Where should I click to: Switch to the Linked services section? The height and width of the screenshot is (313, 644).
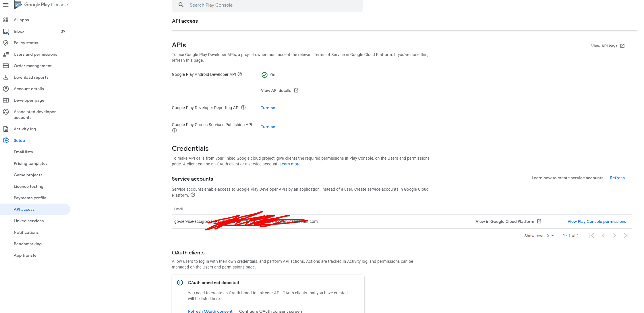coord(28,221)
